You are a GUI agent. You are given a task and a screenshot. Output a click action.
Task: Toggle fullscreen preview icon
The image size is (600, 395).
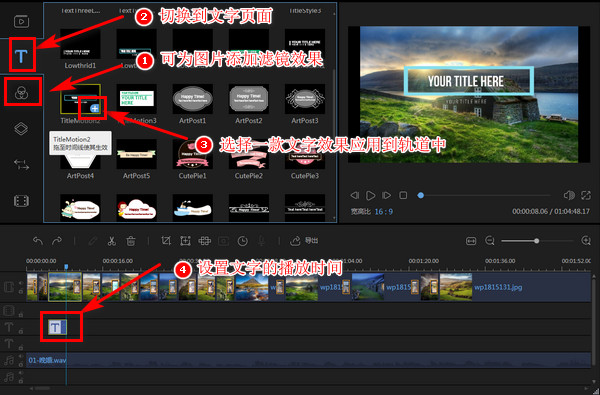pos(586,196)
